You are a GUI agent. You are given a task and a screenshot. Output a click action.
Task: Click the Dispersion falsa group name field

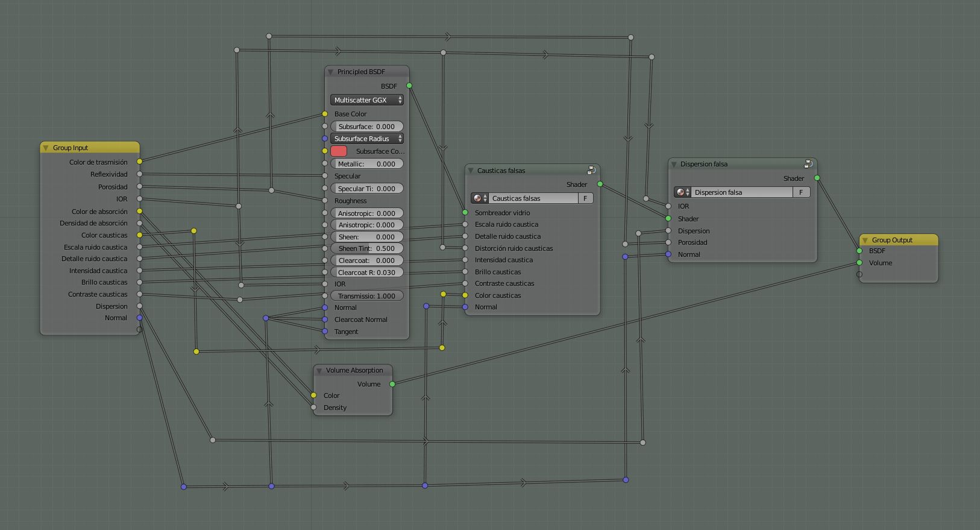(743, 192)
